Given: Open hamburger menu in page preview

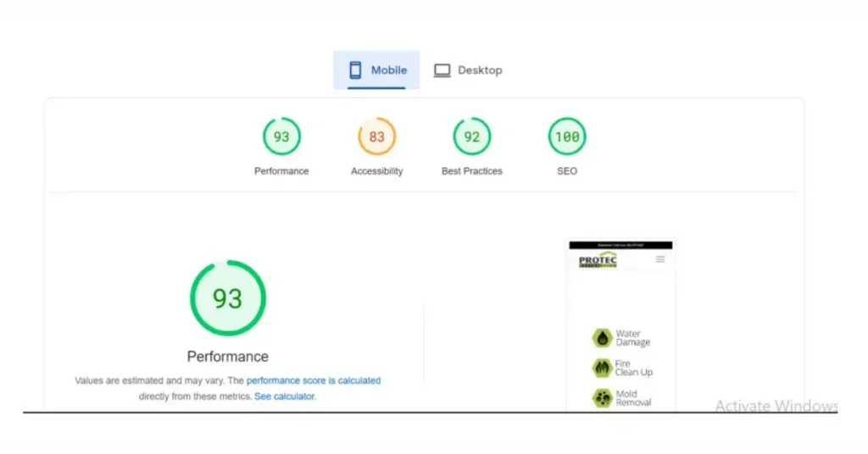Looking at the screenshot, I should click(x=660, y=259).
